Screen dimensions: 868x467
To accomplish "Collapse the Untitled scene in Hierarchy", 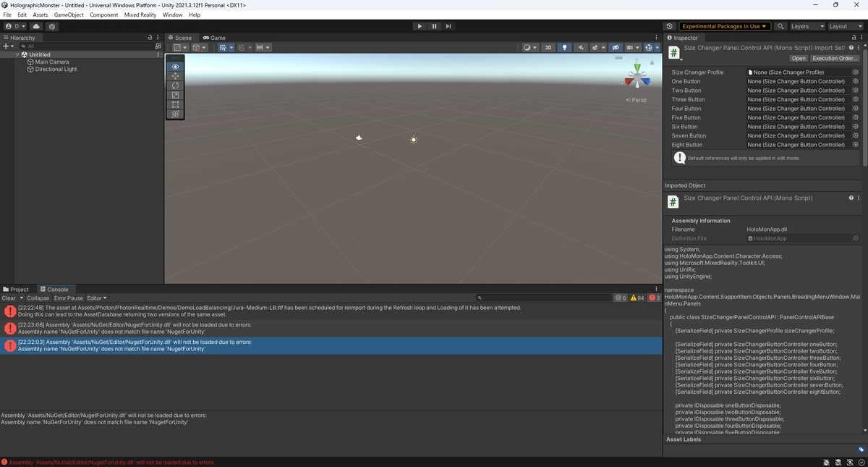I will tap(18, 54).
